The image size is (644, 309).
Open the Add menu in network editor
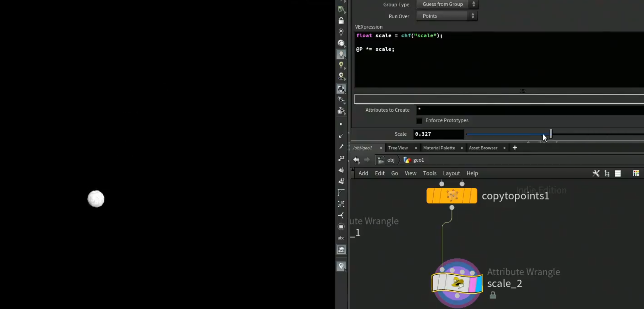coord(363,173)
